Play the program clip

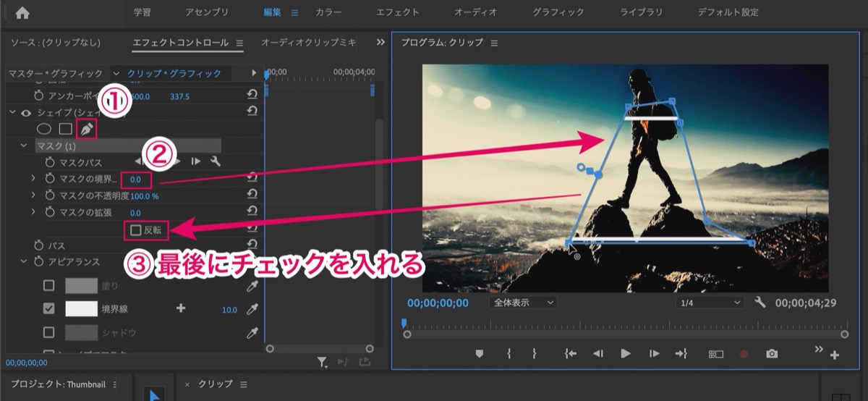click(626, 353)
